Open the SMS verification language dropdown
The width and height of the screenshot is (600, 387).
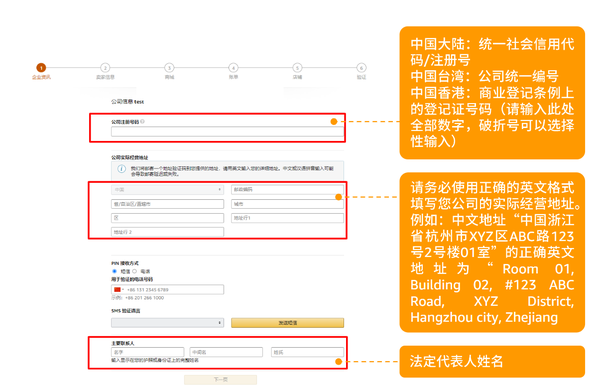[167, 323]
